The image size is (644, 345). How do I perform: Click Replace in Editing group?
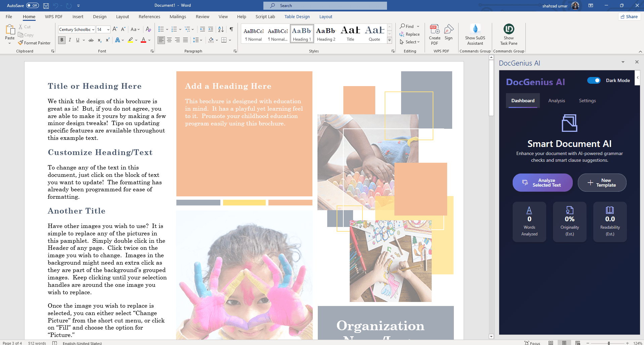(x=410, y=34)
